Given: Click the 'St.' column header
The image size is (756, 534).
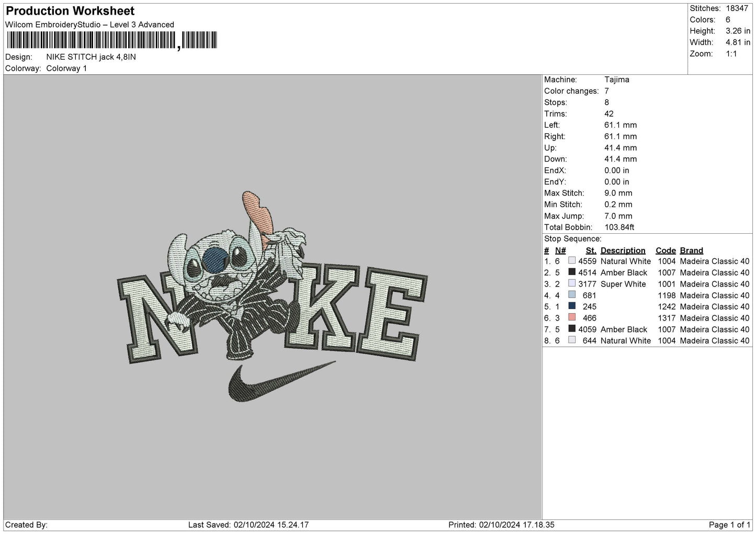Looking at the screenshot, I should point(591,251).
